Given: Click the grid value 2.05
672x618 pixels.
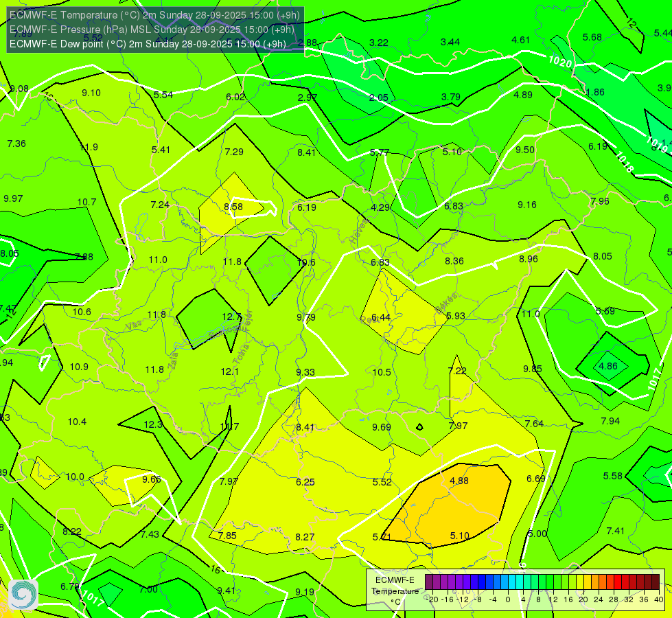Looking at the screenshot, I should click(379, 98).
